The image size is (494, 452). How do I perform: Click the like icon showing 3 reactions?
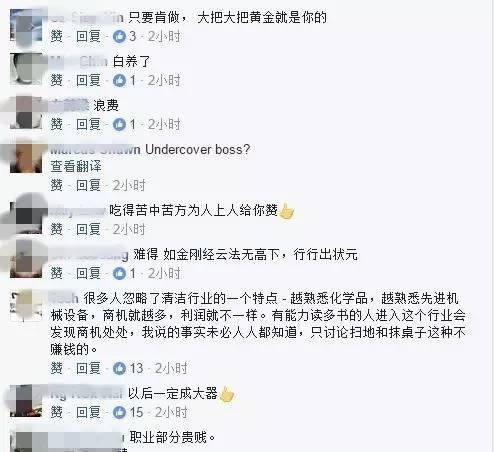[x=119, y=36]
